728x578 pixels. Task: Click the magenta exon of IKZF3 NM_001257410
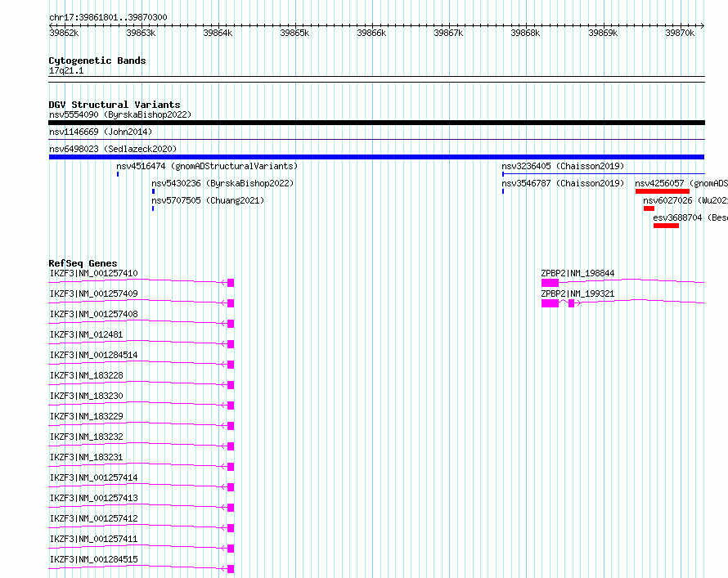[231, 283]
